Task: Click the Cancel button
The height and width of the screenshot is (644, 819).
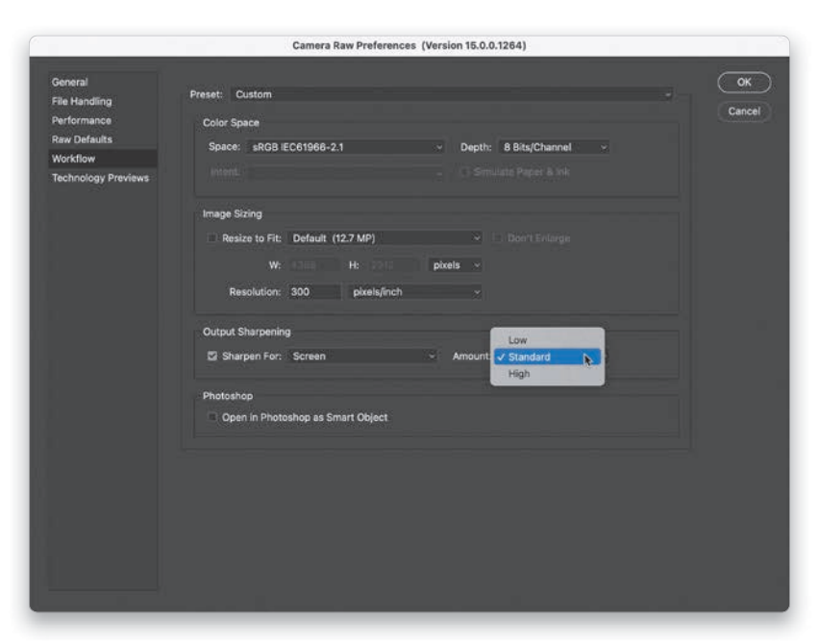Action: pyautogui.click(x=744, y=111)
